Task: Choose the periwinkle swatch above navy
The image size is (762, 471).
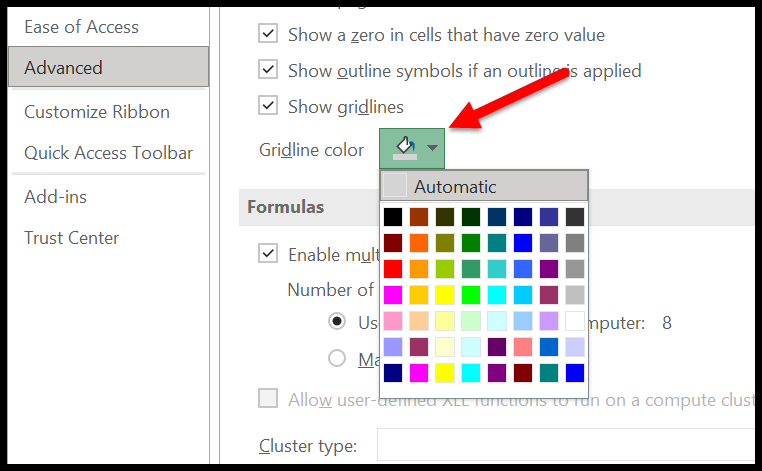Action: point(393,347)
